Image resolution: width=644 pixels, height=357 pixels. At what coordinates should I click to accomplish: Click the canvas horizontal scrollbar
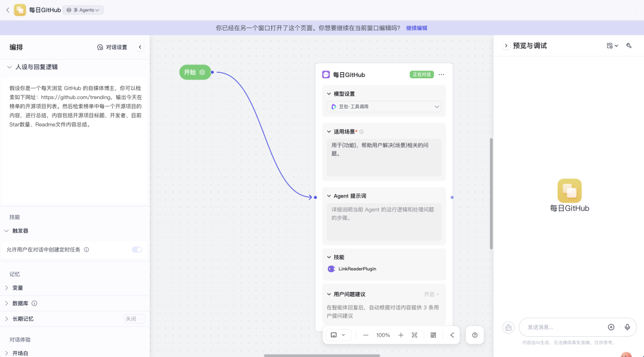click(x=322, y=355)
